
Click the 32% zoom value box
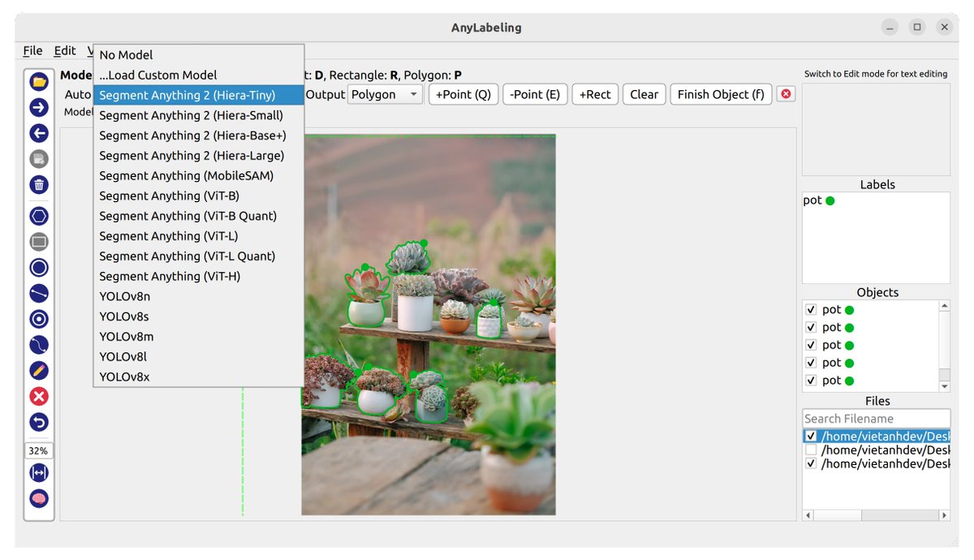39,450
